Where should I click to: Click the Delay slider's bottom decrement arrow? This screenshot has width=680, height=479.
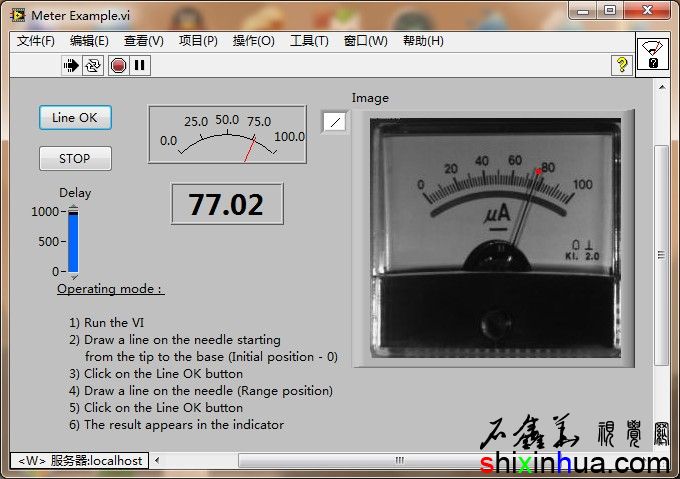tap(73, 277)
